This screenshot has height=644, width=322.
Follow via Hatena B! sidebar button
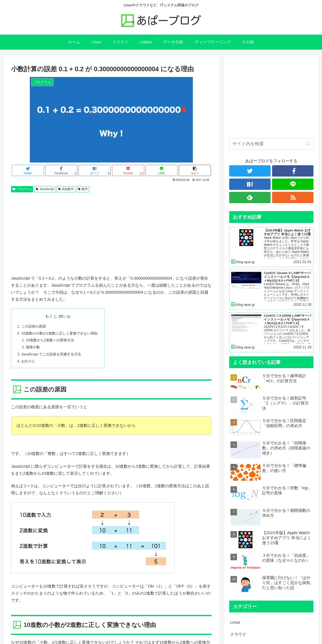click(x=250, y=184)
